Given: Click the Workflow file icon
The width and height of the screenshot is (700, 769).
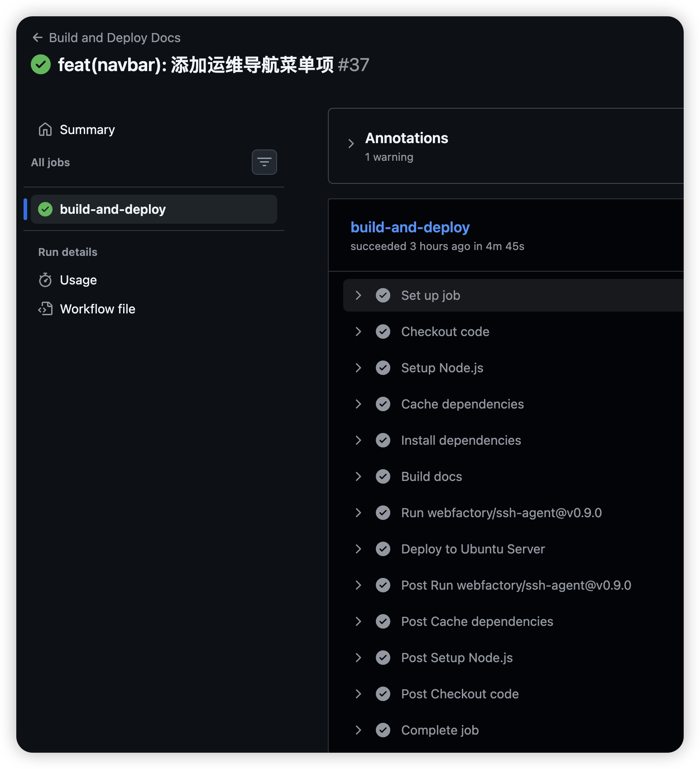Looking at the screenshot, I should coord(45,309).
